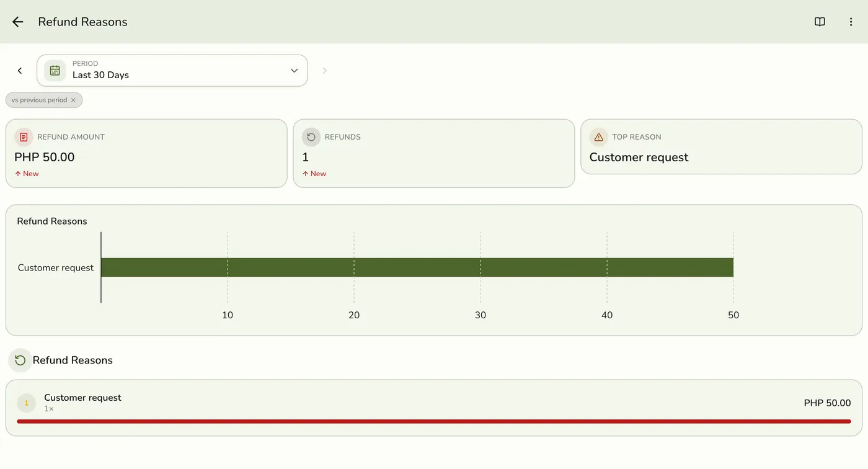Click the Top Reason warning icon
868x469 pixels.
(599, 137)
